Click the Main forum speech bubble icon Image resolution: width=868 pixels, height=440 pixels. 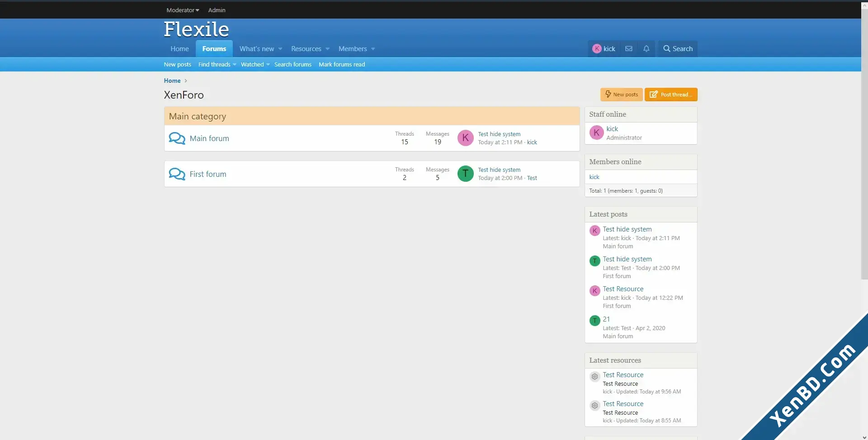[177, 138]
